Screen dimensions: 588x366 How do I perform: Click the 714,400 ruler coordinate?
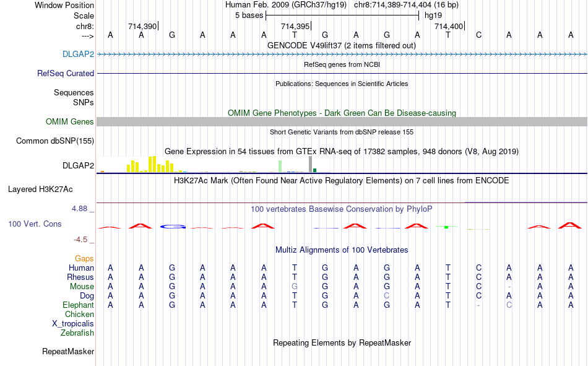(449, 26)
